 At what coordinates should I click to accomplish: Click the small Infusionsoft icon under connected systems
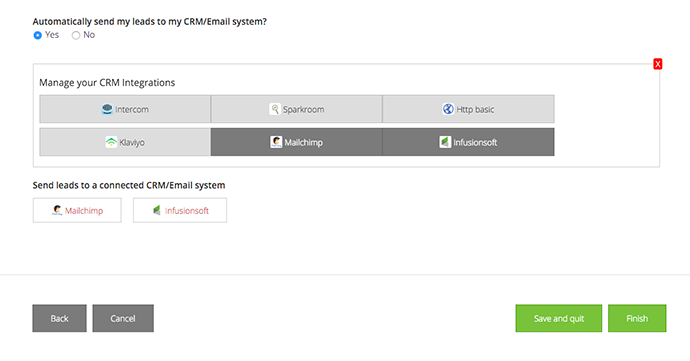pyautogui.click(x=157, y=210)
